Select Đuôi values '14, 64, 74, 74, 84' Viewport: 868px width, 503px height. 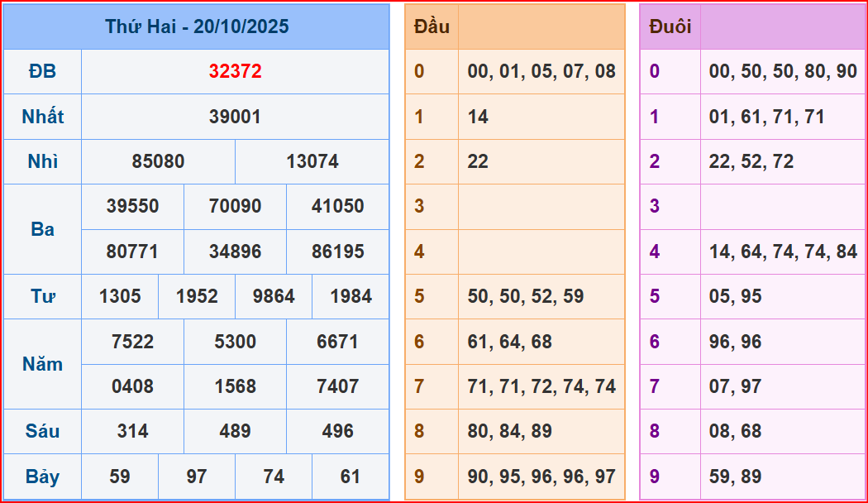[x=783, y=252]
